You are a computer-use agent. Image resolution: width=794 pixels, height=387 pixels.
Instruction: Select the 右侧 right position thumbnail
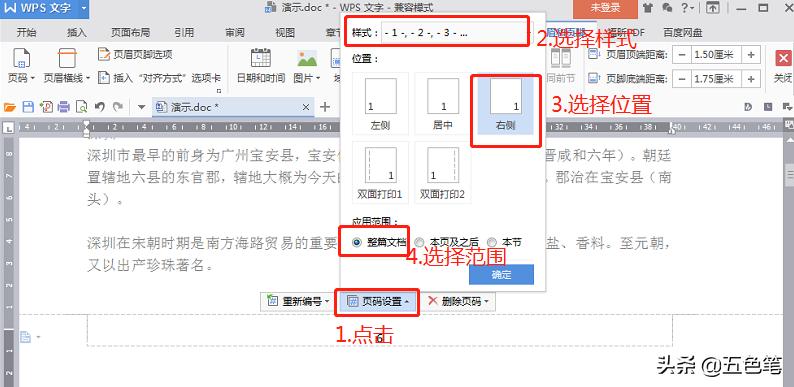(x=505, y=105)
